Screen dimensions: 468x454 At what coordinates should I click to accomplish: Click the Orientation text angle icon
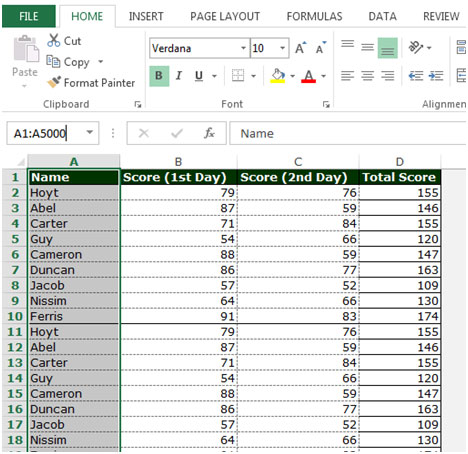coord(416,48)
